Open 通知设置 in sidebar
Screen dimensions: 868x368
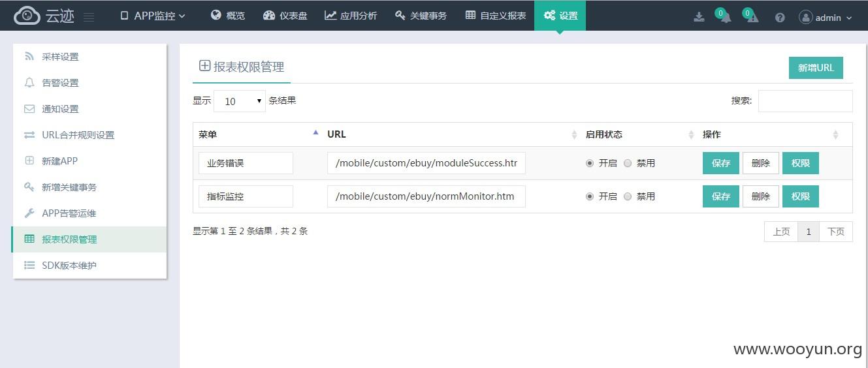click(89, 109)
